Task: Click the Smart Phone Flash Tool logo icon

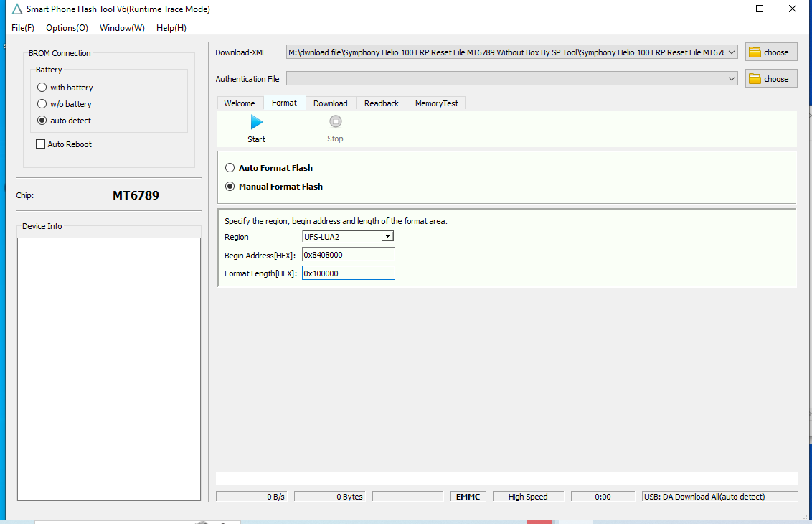Action: click(x=17, y=9)
